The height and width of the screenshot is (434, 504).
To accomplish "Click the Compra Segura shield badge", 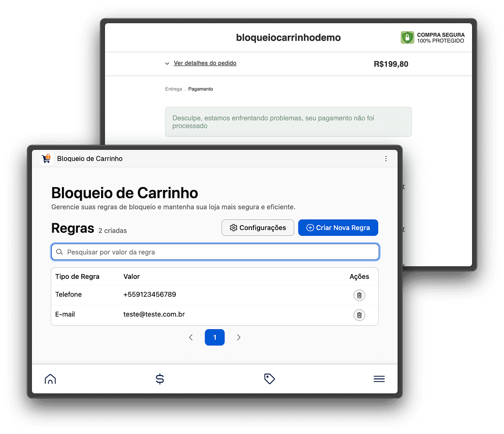I will 407,37.
